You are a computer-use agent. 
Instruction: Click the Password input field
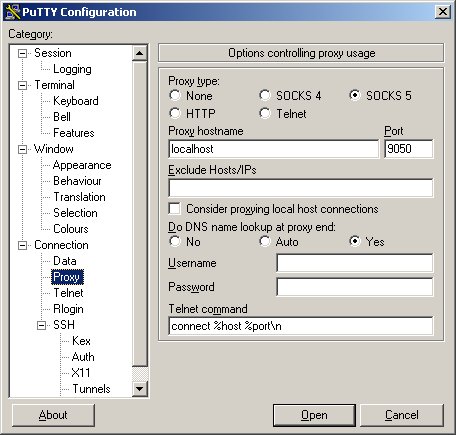pos(355,287)
